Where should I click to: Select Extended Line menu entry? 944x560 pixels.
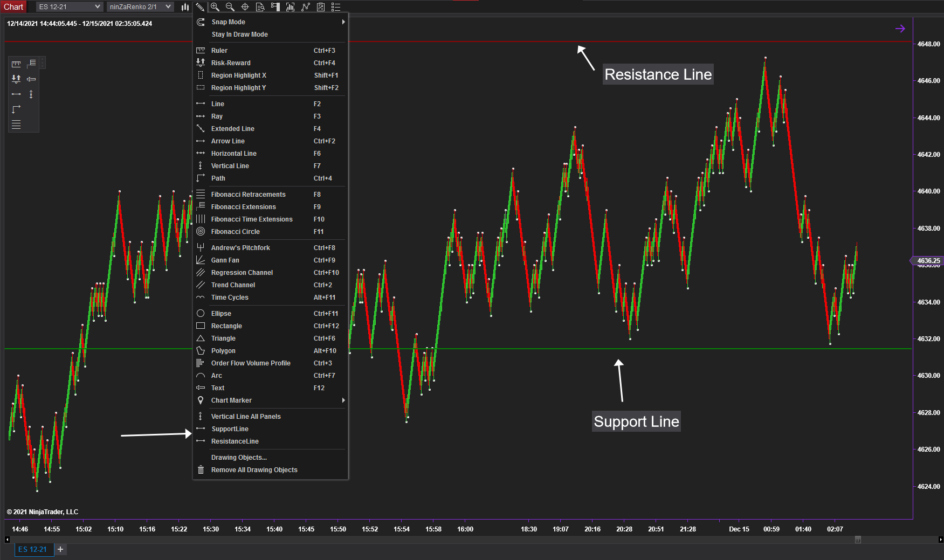click(x=271, y=129)
